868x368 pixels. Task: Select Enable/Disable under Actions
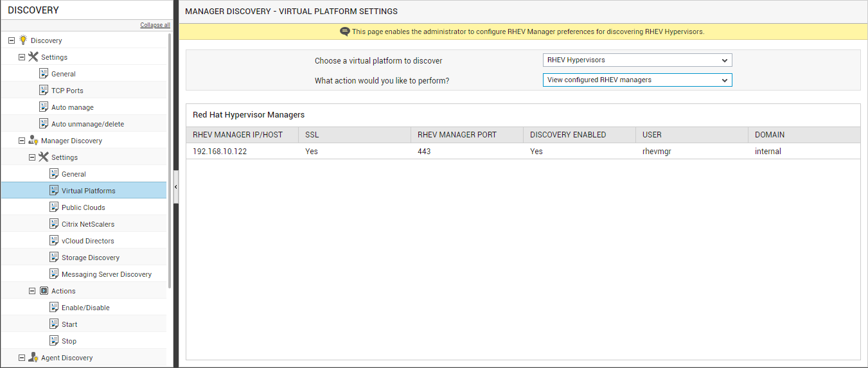pos(85,308)
